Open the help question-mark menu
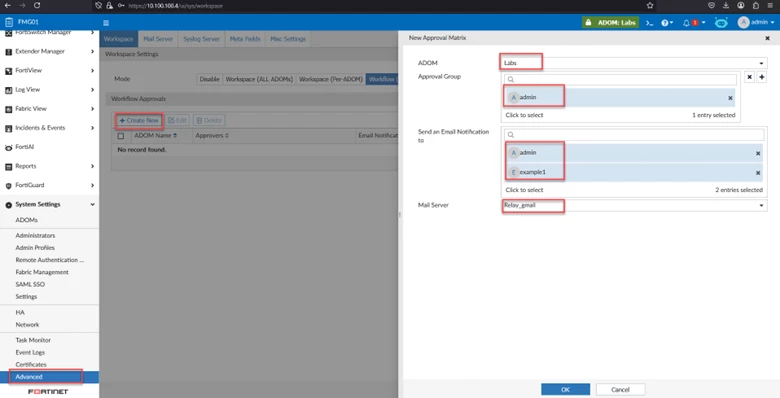 667,22
